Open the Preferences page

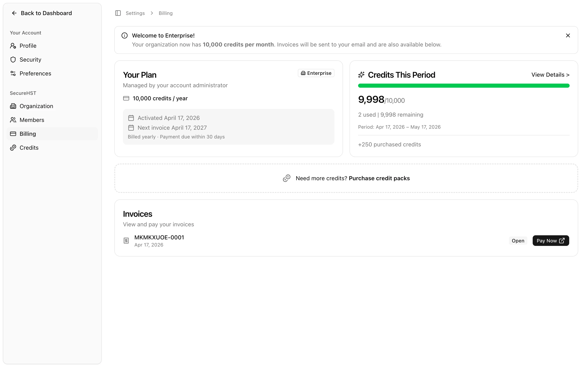coord(35,74)
